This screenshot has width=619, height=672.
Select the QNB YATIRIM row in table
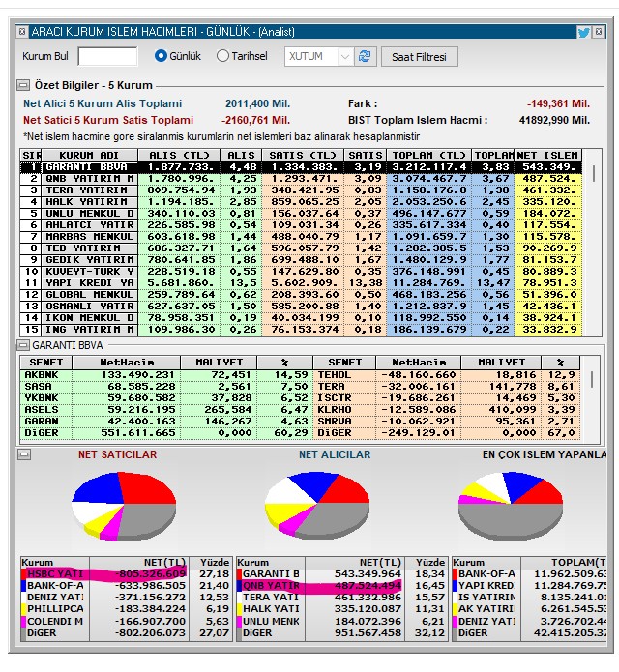[x=301, y=179]
